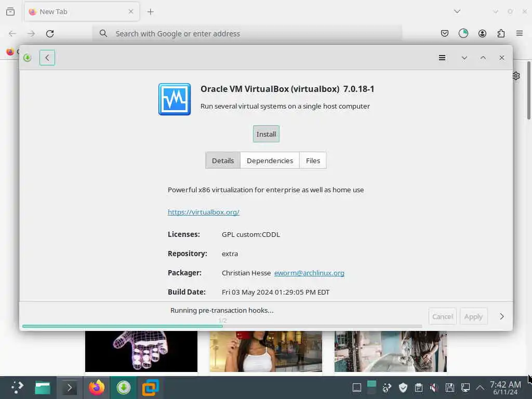Click the update notifier tray icon
Viewport: 532px width, 399px height.
click(387, 388)
